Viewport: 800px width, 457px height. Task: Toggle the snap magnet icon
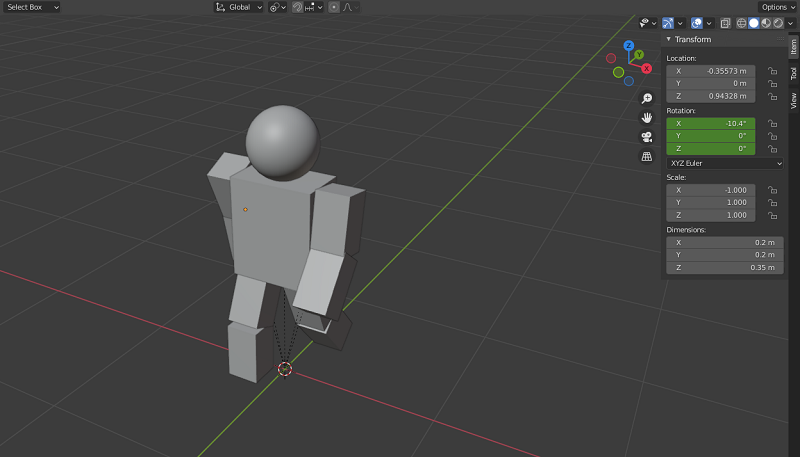pyautogui.click(x=297, y=7)
